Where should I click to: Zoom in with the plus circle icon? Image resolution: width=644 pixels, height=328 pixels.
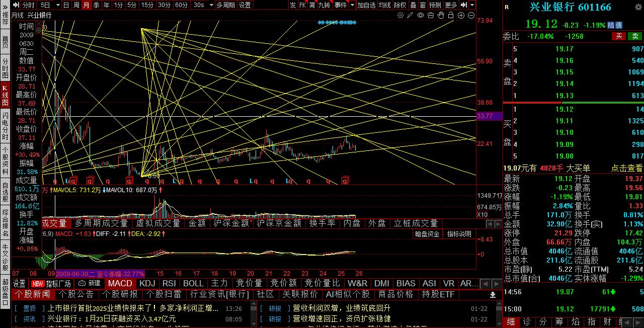click(461, 15)
